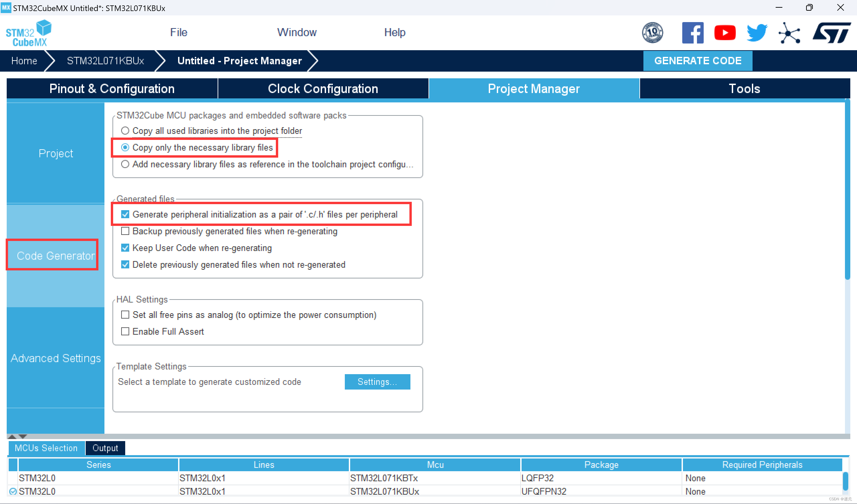Click the LQFP32 package cell
Image resolution: width=857 pixels, height=504 pixels.
click(601, 478)
